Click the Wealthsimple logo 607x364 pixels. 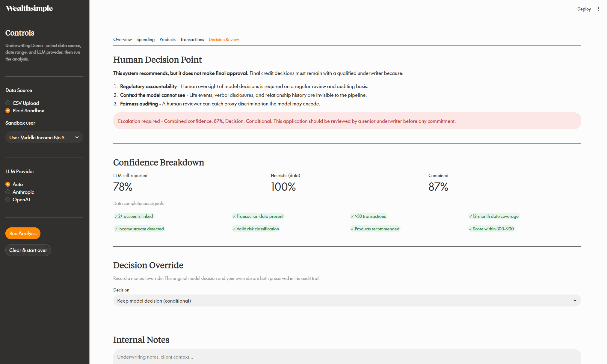point(29,8)
